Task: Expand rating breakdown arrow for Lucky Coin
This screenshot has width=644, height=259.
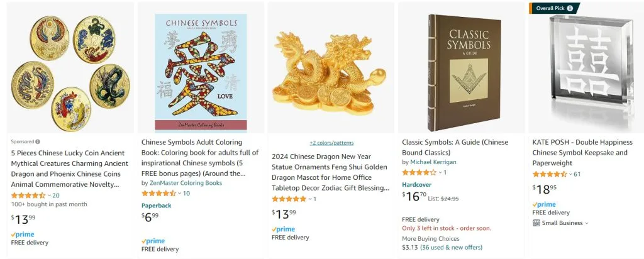Action: [x=49, y=196]
